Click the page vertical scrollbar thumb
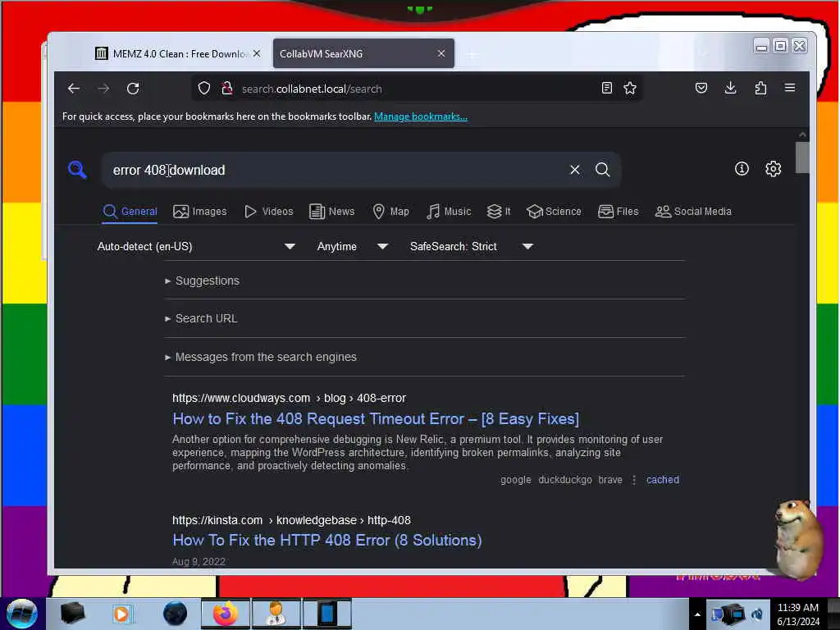This screenshot has width=840, height=630. pos(802,157)
